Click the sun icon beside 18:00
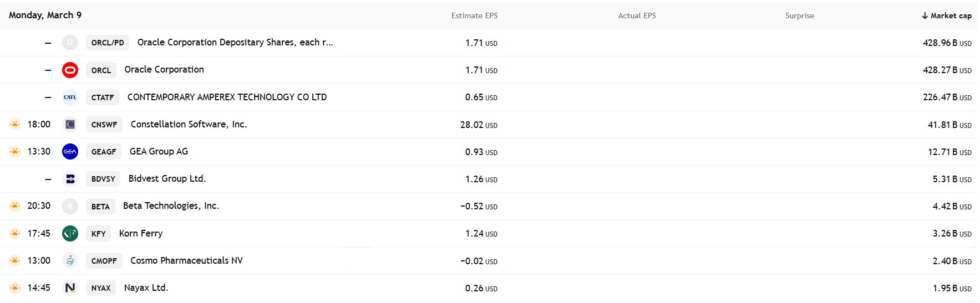The width and height of the screenshot is (980, 303). click(15, 125)
